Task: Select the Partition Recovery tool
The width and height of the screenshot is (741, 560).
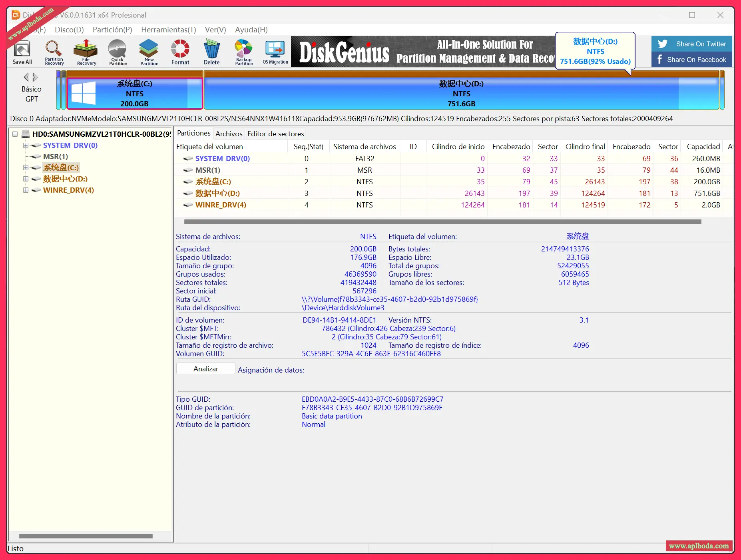Action: point(54,52)
